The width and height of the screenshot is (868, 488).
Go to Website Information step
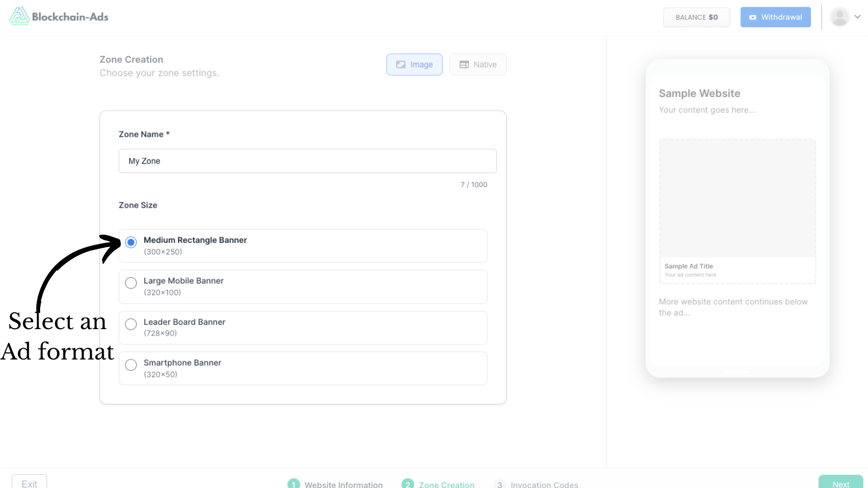coord(335,484)
